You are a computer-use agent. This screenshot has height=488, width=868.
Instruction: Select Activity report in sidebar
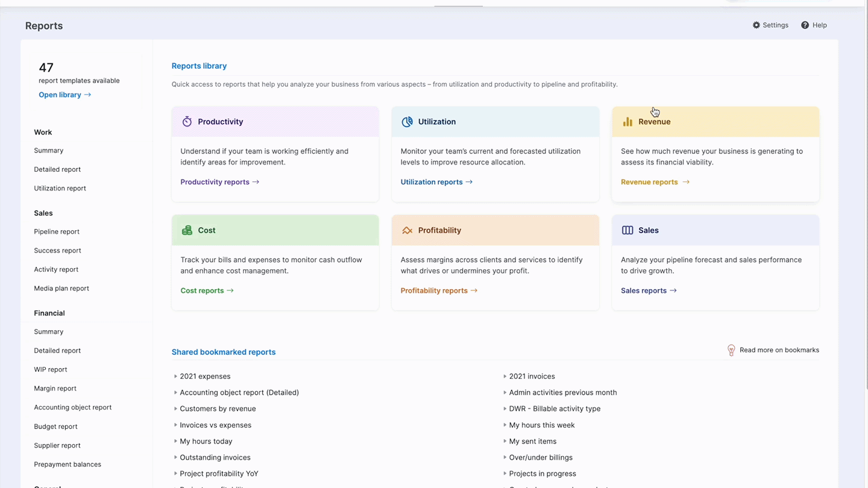pyautogui.click(x=56, y=269)
